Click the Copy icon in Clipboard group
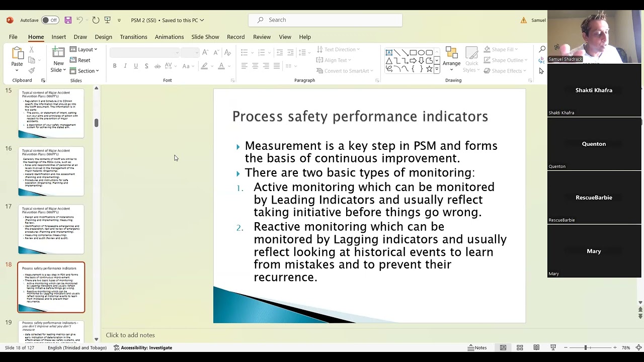Viewport: 644px width, 362px height. [x=31, y=60]
